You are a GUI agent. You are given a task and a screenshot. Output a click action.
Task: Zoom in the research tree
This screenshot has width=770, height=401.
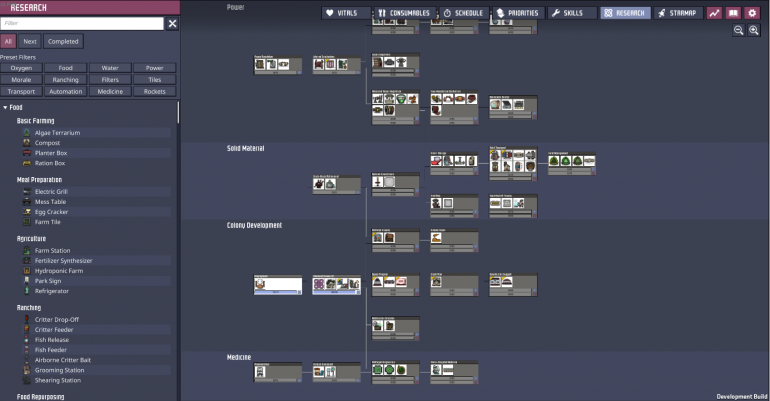tap(753, 31)
